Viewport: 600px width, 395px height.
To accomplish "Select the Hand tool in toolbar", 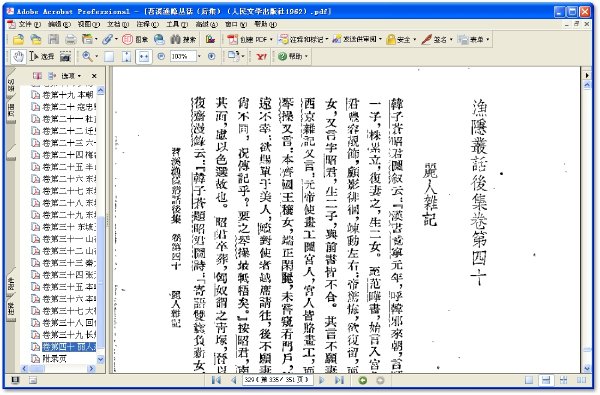I will point(18,57).
